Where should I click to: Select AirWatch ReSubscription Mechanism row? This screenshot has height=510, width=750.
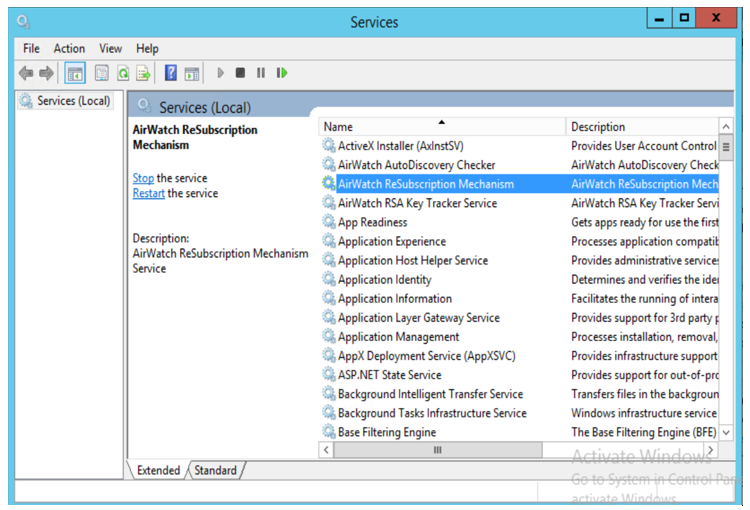click(519, 184)
